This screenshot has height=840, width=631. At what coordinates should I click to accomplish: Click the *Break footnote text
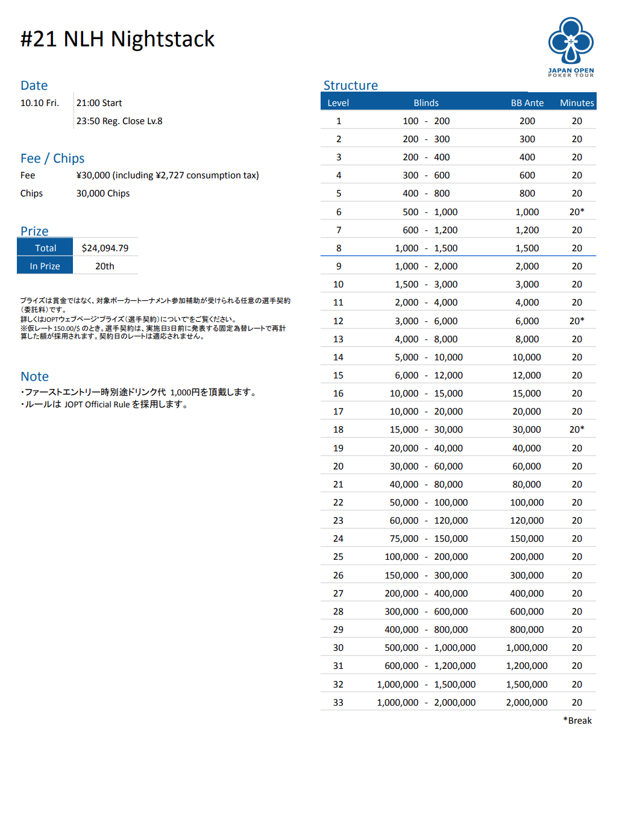pos(577,721)
